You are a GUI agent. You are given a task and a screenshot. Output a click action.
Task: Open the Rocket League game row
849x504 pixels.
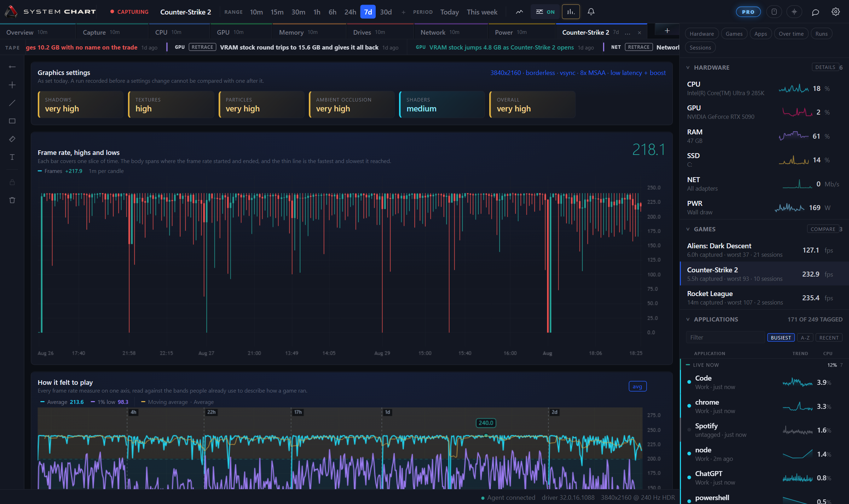(x=764, y=297)
